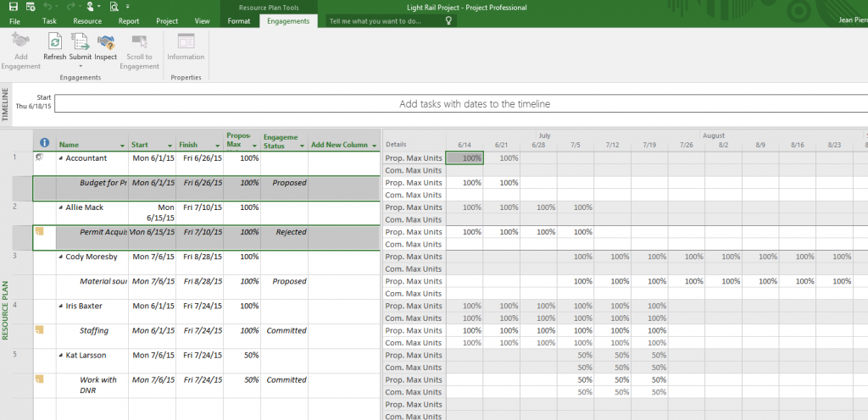Click the Submit engagement icon

tap(80, 41)
